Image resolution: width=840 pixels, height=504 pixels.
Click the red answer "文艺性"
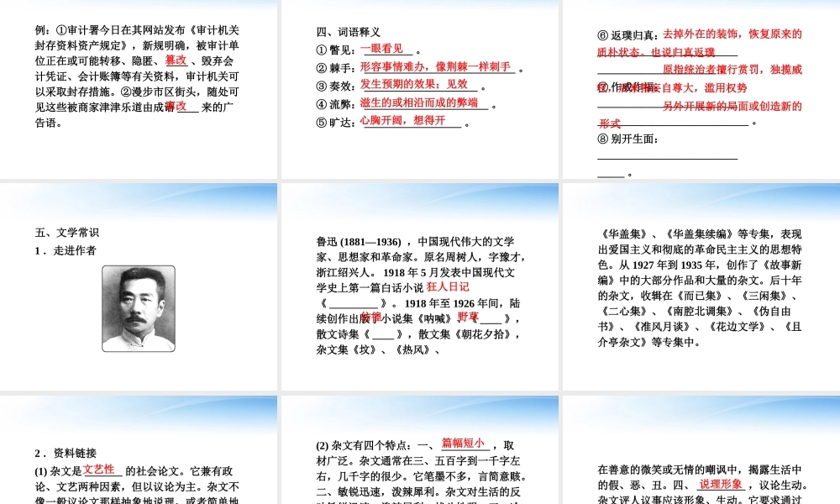pyautogui.click(x=99, y=470)
